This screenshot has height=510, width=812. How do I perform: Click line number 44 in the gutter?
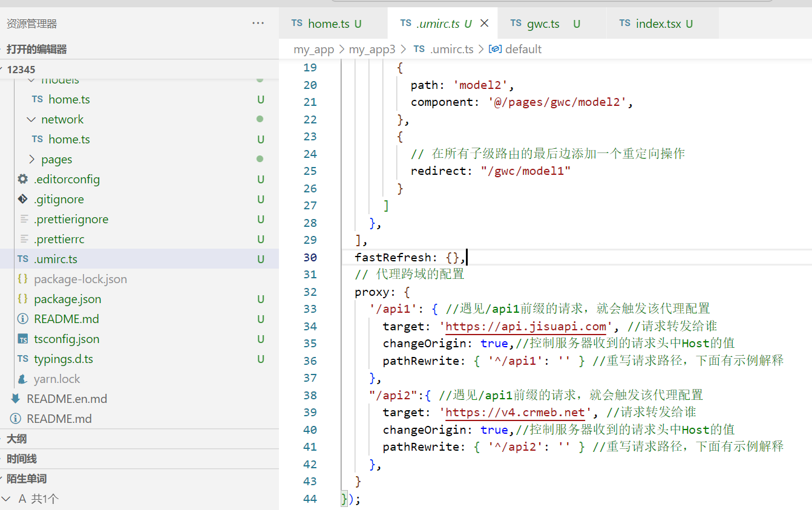310,499
